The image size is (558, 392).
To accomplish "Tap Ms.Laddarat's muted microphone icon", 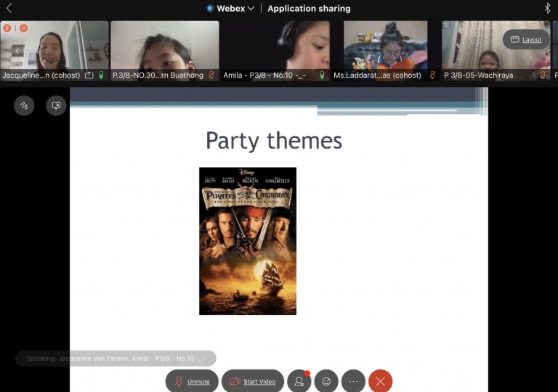I will (x=432, y=75).
